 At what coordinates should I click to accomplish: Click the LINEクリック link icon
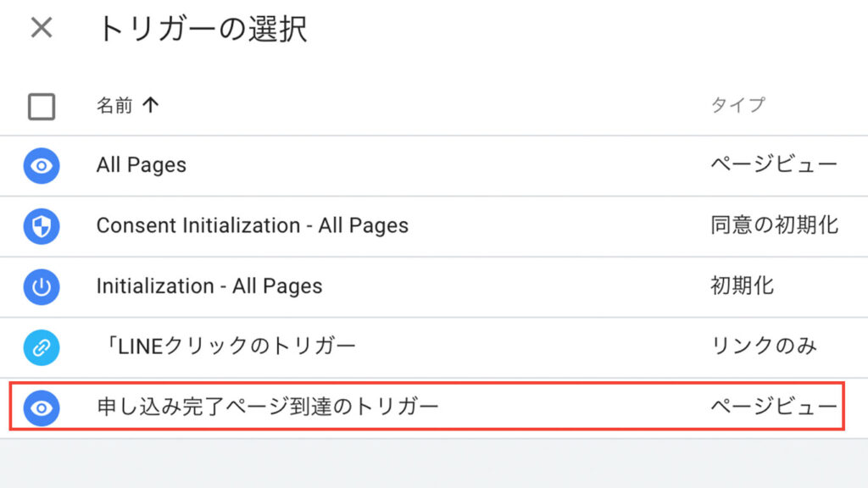tap(42, 347)
